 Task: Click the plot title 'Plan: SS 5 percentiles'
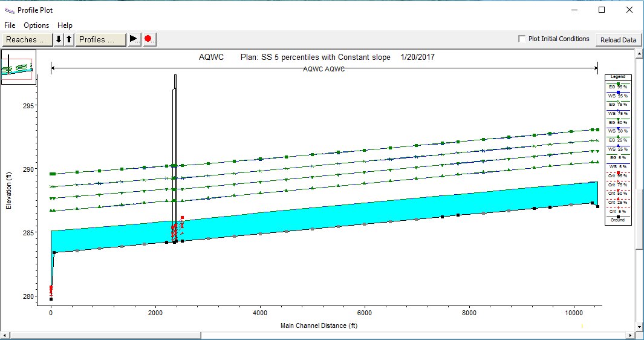[x=316, y=57]
